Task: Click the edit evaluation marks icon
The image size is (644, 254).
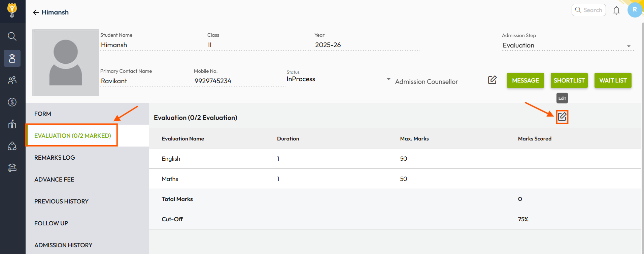Action: click(562, 117)
